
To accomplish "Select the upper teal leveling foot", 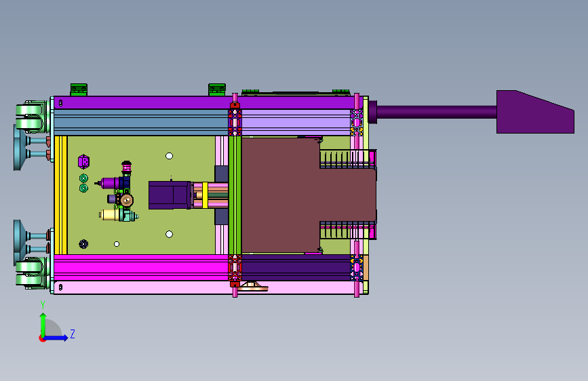I will tap(21, 147).
